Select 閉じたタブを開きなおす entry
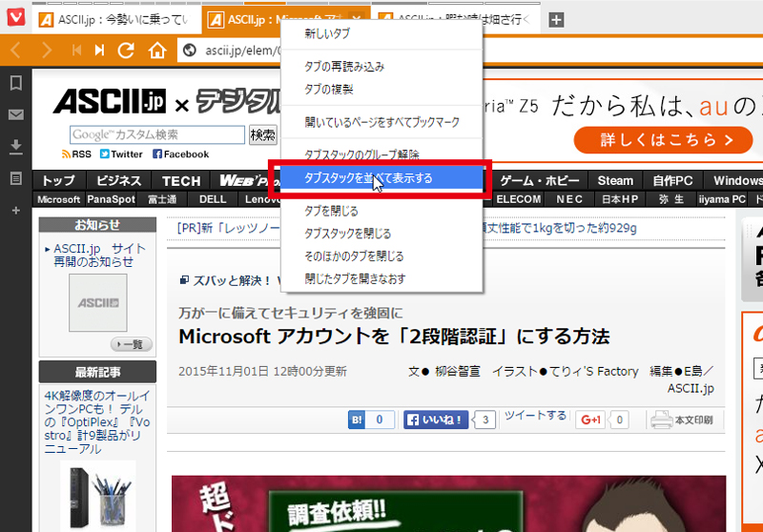The height and width of the screenshot is (532, 763). tap(382, 278)
